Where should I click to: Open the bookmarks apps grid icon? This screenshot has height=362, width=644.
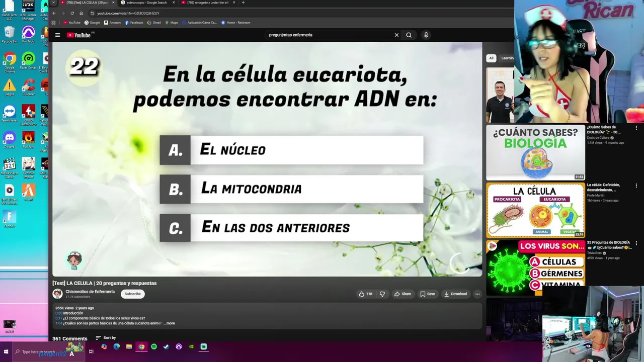click(53, 23)
